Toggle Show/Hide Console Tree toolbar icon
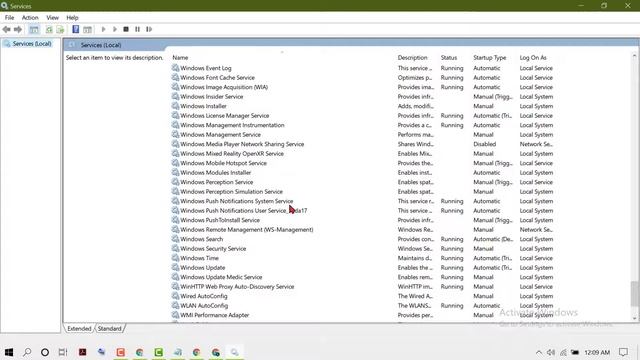640x360 pixels. coord(34,29)
